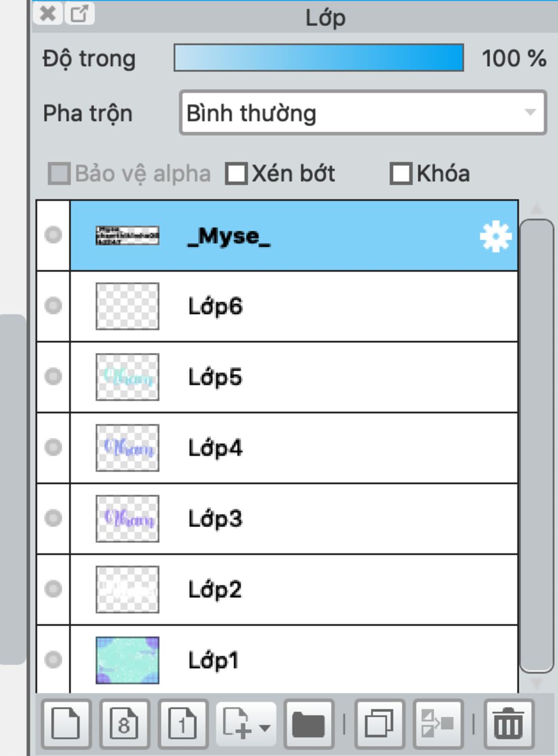Expand the add special layer dropdown arrow
558x756 pixels.
click(x=265, y=727)
